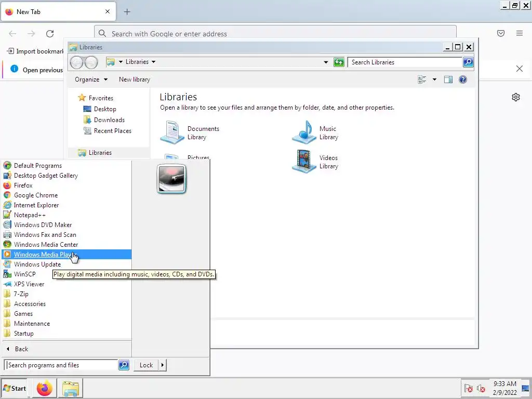Screen dimensions: 532x399
Task: Click the clock showing 9:33 AM
Action: (505, 388)
